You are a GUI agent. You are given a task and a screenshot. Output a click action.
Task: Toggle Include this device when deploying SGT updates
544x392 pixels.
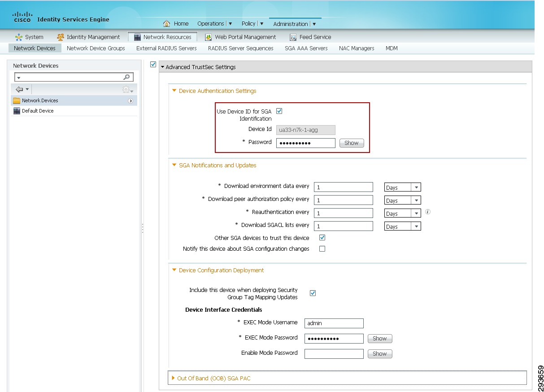point(313,293)
